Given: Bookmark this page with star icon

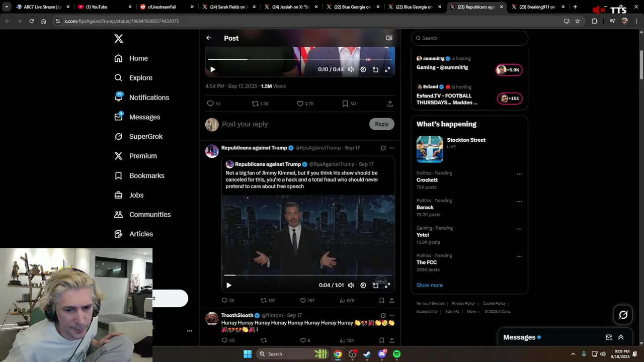Looking at the screenshot, I should pyautogui.click(x=578, y=21).
